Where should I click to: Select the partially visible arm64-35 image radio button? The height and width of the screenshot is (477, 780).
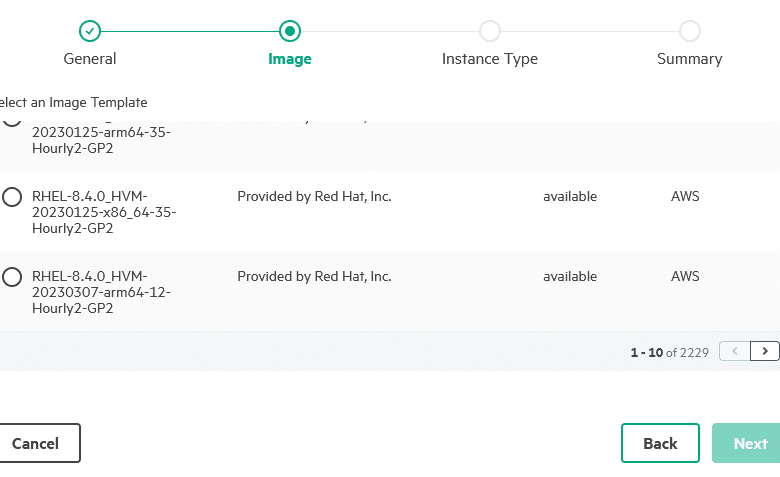12,122
